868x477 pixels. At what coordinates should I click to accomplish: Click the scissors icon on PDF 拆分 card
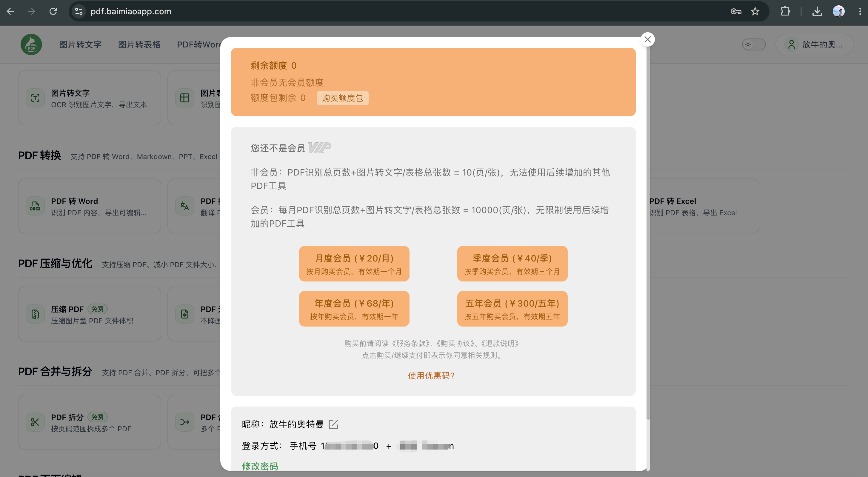click(36, 422)
